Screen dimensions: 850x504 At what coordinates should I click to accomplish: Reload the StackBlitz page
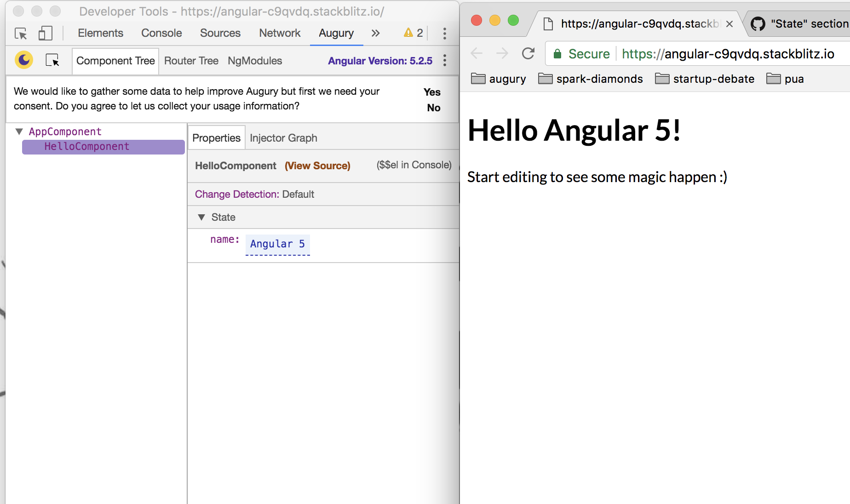[528, 53]
